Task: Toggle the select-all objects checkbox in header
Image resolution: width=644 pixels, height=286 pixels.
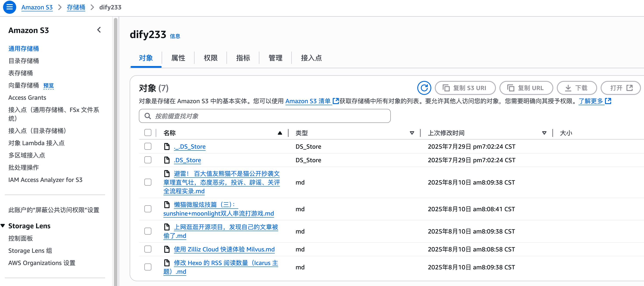Action: [148, 133]
